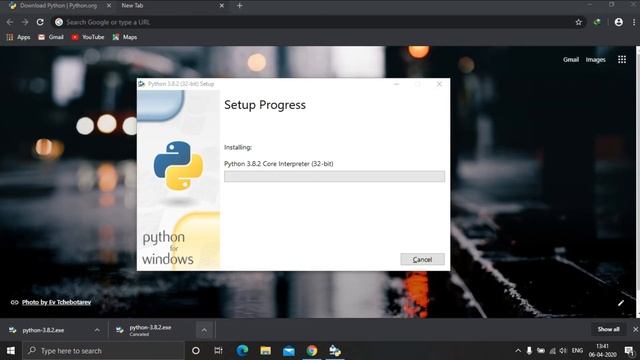This screenshot has height=360, width=640.
Task: Open File Explorer from taskbar
Action: pyautogui.click(x=265, y=351)
